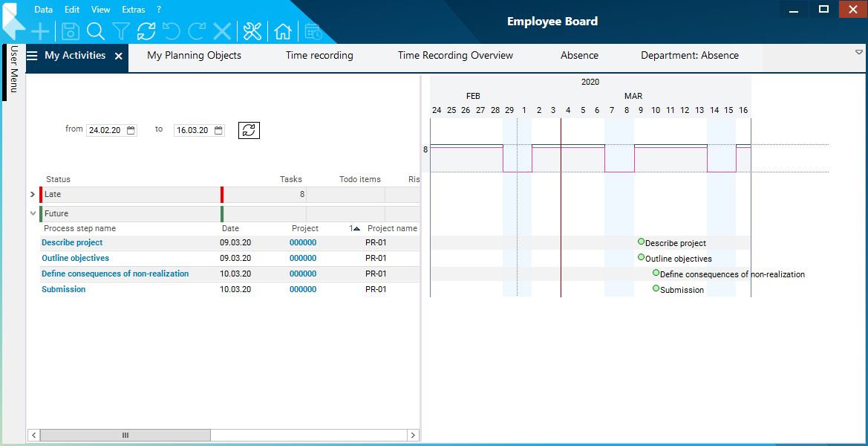Open the 'to' date calendar picker
This screenshot has width=868, height=446.
click(219, 130)
